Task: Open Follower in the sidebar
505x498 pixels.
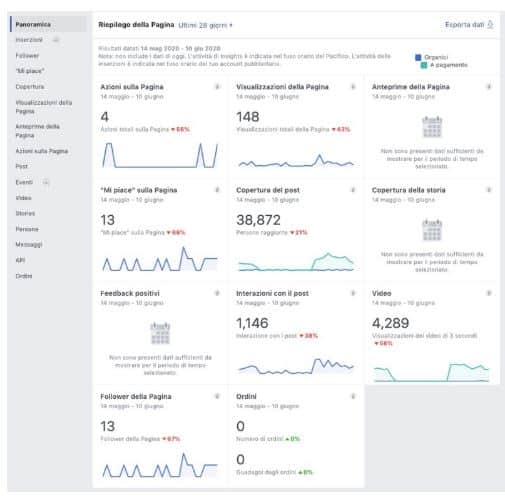Action: point(27,56)
